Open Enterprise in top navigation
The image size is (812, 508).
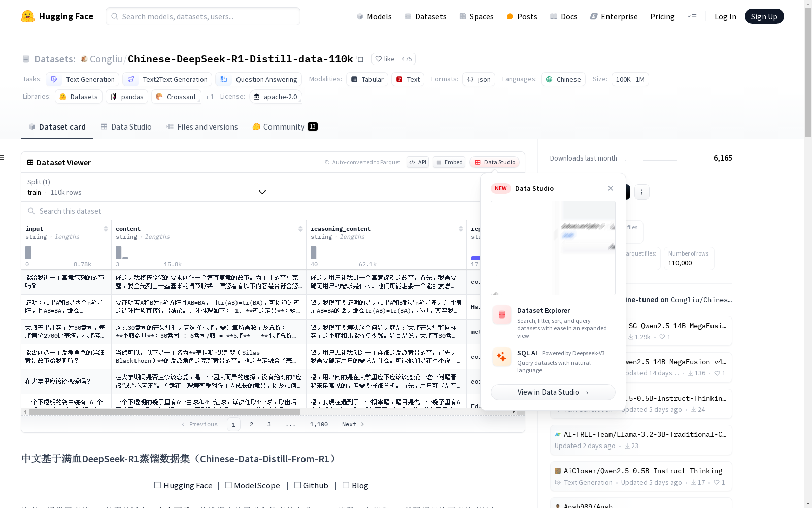tap(614, 16)
